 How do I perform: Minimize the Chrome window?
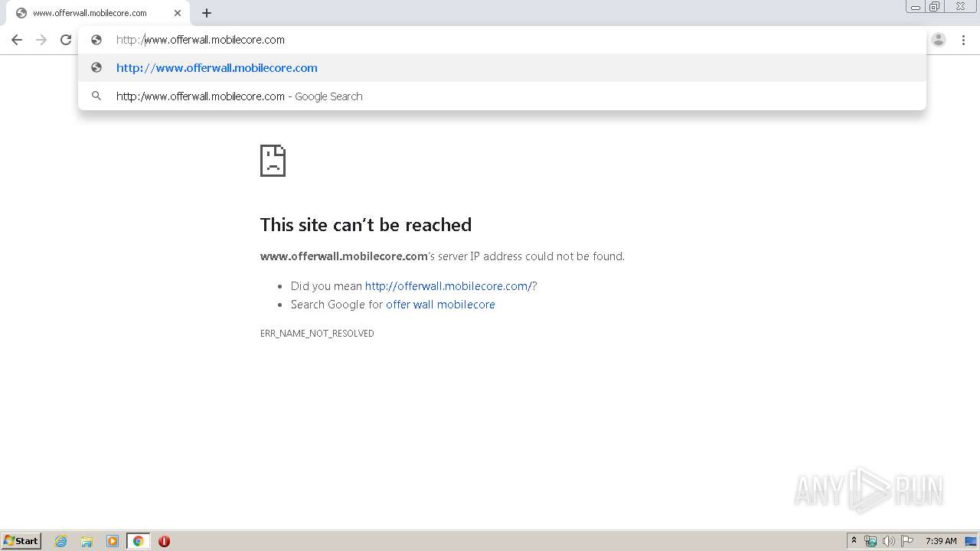(x=916, y=7)
